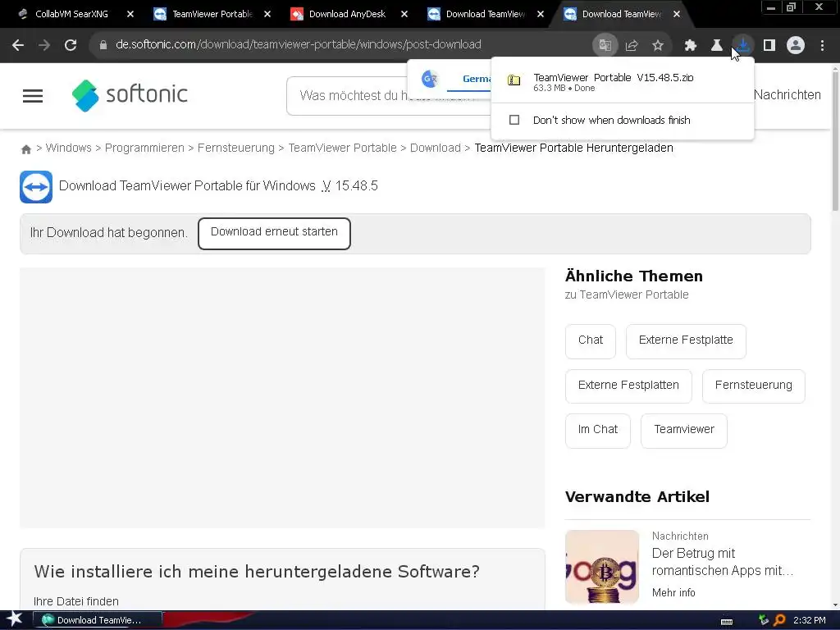Open Chrome Labs flask icon
Screen dimensions: 840x630
click(x=716, y=45)
